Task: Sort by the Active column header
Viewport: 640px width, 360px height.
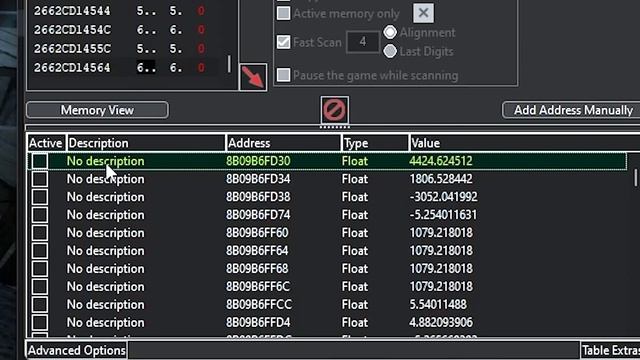Action: pos(46,143)
